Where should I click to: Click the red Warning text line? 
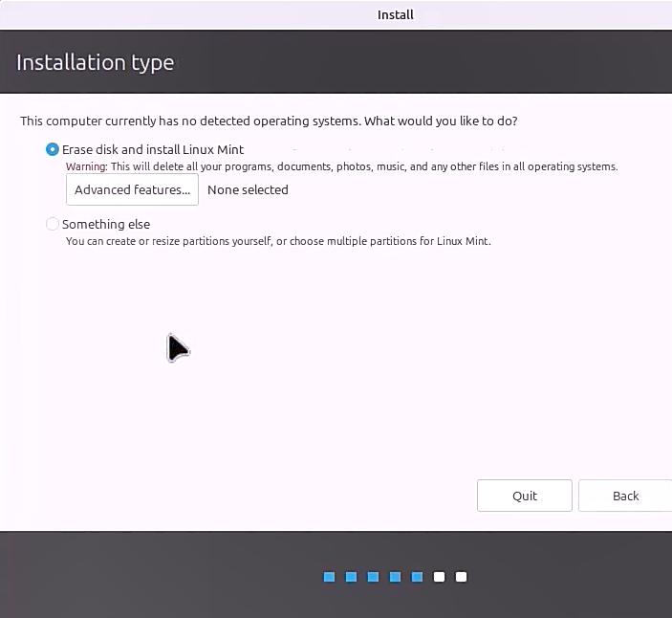click(x=341, y=166)
